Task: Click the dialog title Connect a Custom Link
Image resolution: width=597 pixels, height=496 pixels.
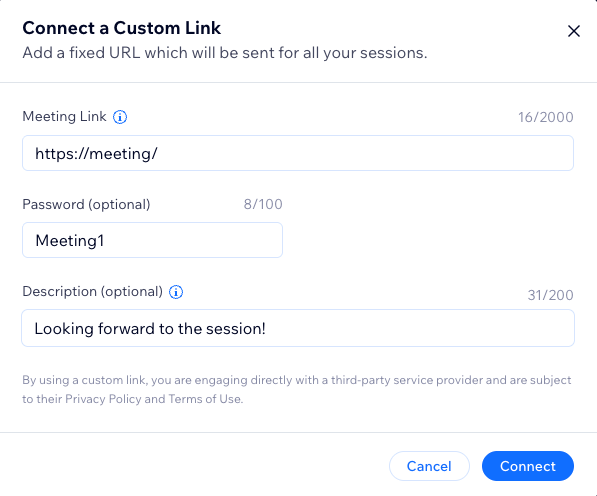Action: pyautogui.click(x=121, y=28)
